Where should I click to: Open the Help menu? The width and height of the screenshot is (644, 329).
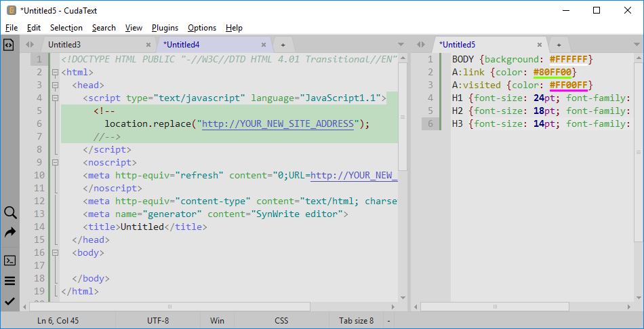234,28
